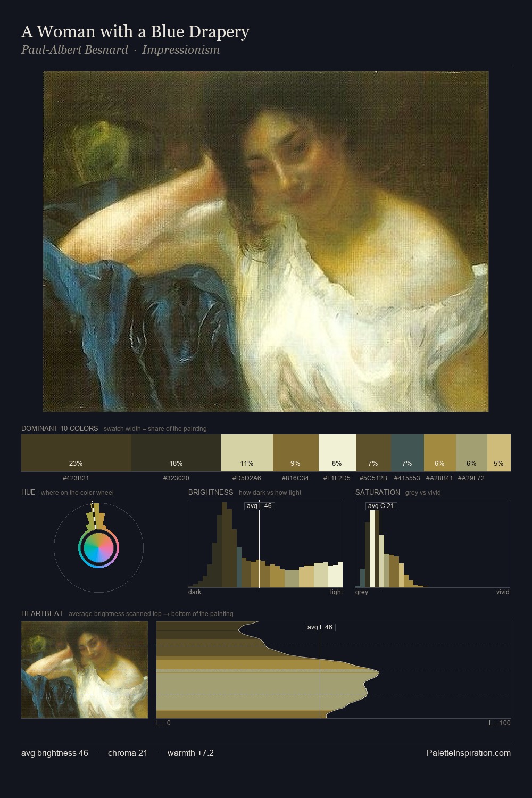The image size is (532, 798).
Task: Click the saturation histogram chart
Action: (x=433, y=544)
